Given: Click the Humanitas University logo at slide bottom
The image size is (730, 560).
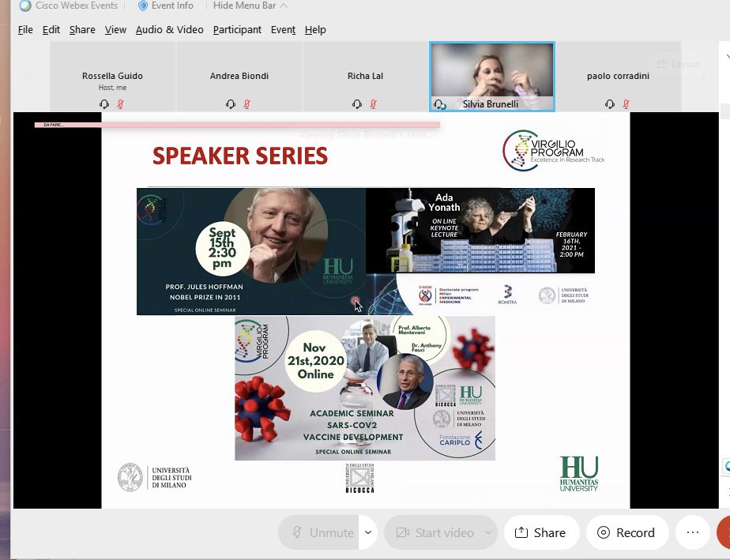Looking at the screenshot, I should [x=578, y=473].
